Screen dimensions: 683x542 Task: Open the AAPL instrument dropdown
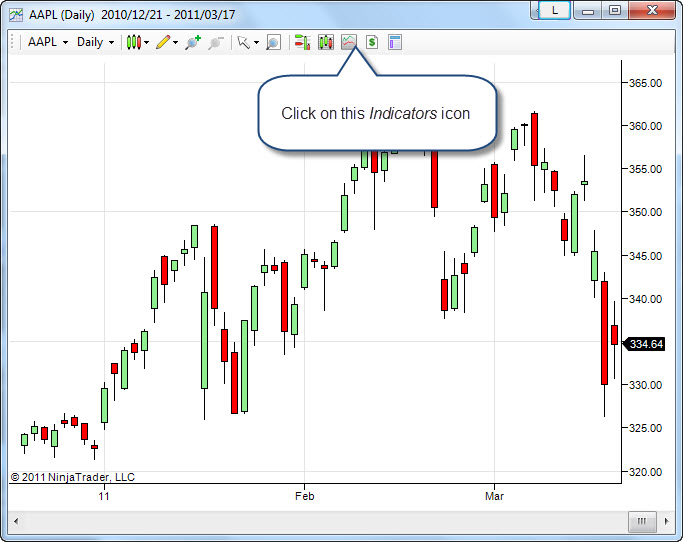point(48,42)
